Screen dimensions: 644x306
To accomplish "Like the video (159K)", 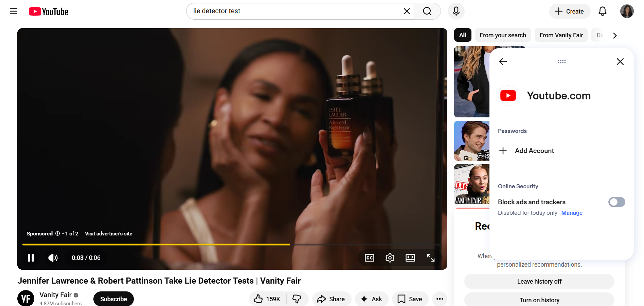I will pos(267,299).
